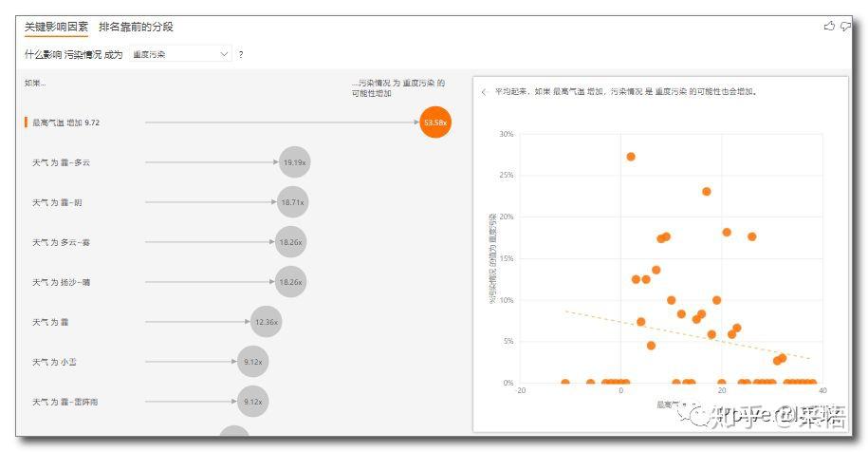This screenshot has height=452, width=868.
Task: Click the highest scatter point above 25%
Action: tap(631, 157)
